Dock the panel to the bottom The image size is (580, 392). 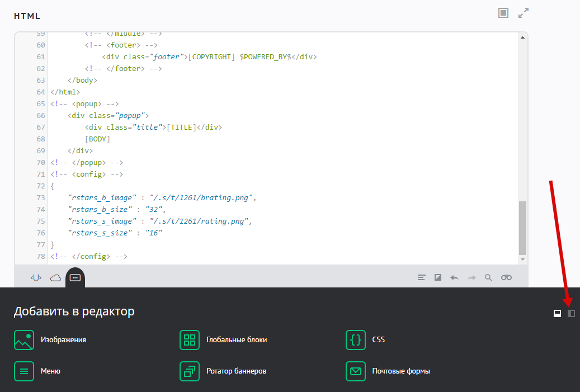click(x=557, y=313)
